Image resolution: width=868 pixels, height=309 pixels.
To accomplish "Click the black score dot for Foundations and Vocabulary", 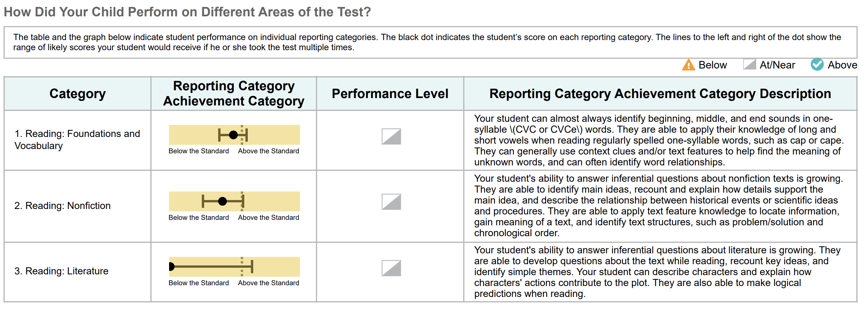I will (x=233, y=135).
